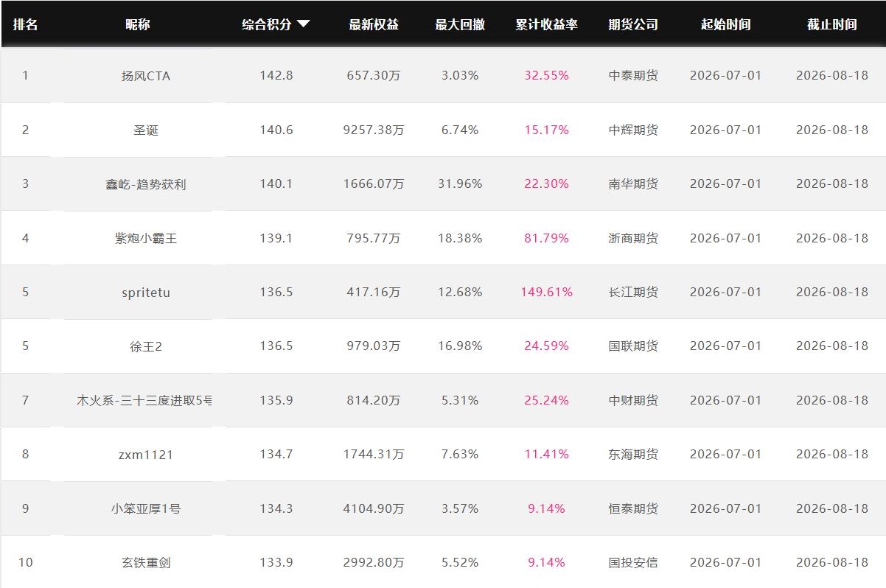Select the zxm1121 nickname

tap(146, 455)
